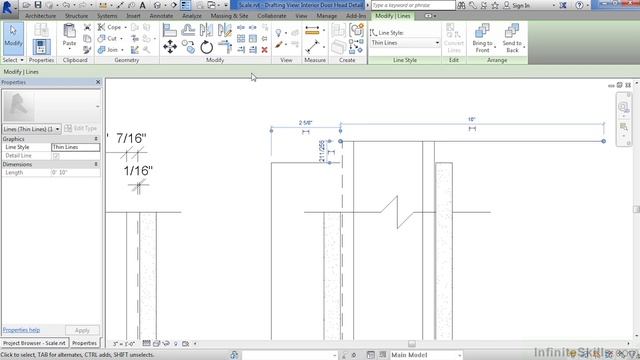This screenshot has height=360, width=640.
Task: Click the Line Style value field in Properties
Action: pyautogui.click(x=76, y=147)
